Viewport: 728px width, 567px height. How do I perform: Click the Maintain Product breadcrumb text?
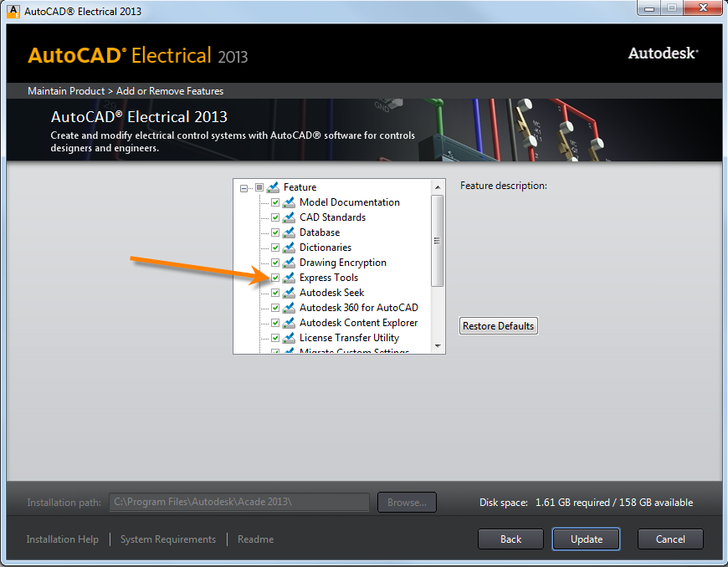point(66,91)
